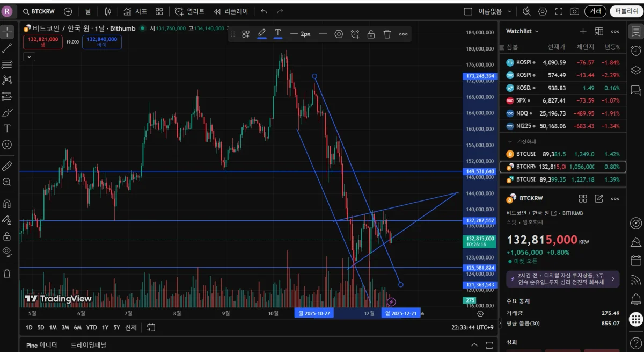644x352 pixels.
Task: Select the crosshair cursor tool
Action: 7,32
